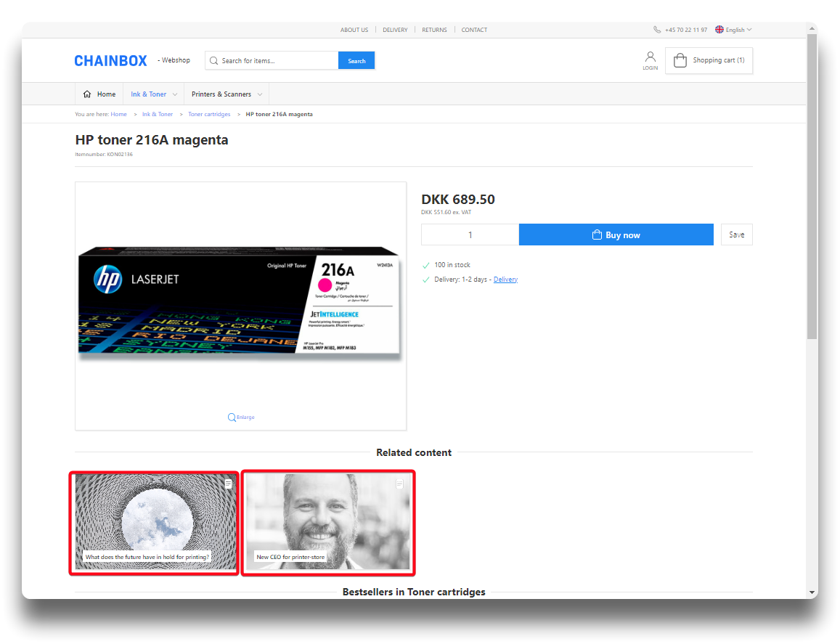840x644 pixels.
Task: Click the Enlarge magnifier icon
Action: (x=232, y=417)
